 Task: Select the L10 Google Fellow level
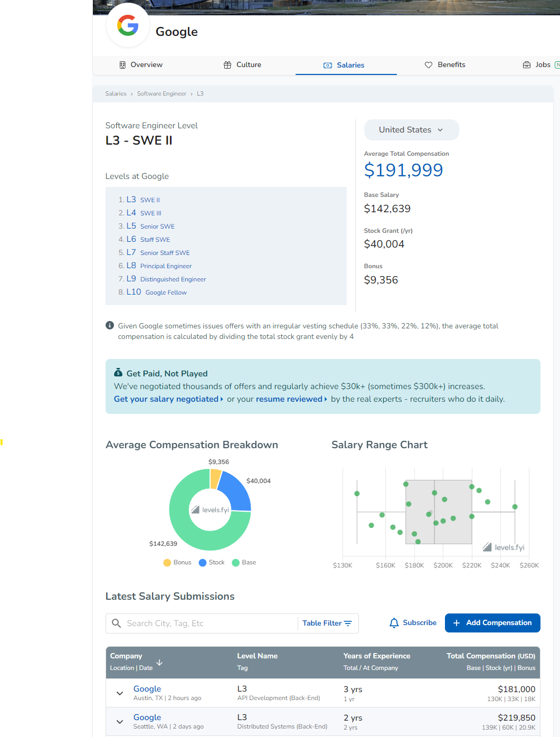[x=156, y=292]
